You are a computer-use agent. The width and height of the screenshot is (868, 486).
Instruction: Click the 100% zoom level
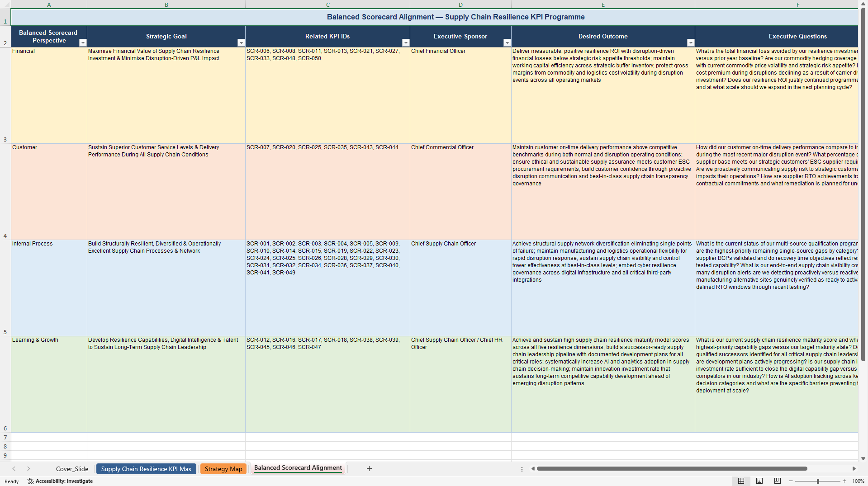(858, 481)
